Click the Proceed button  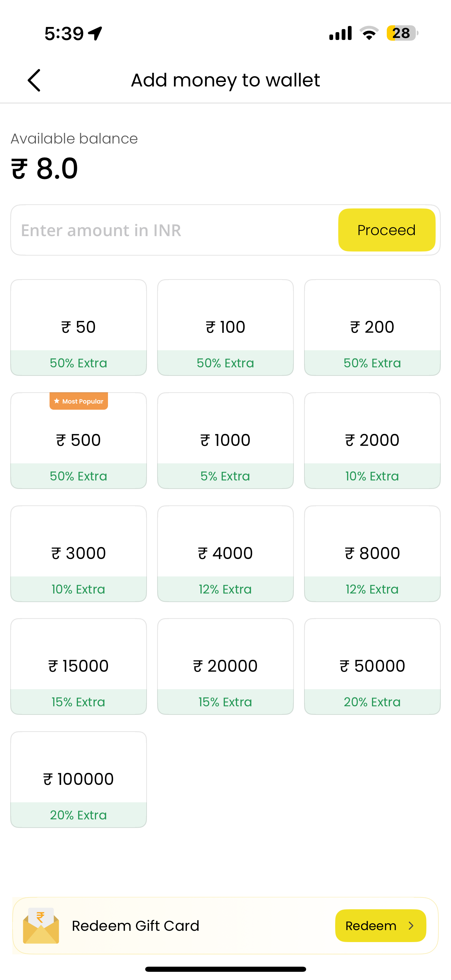387,230
